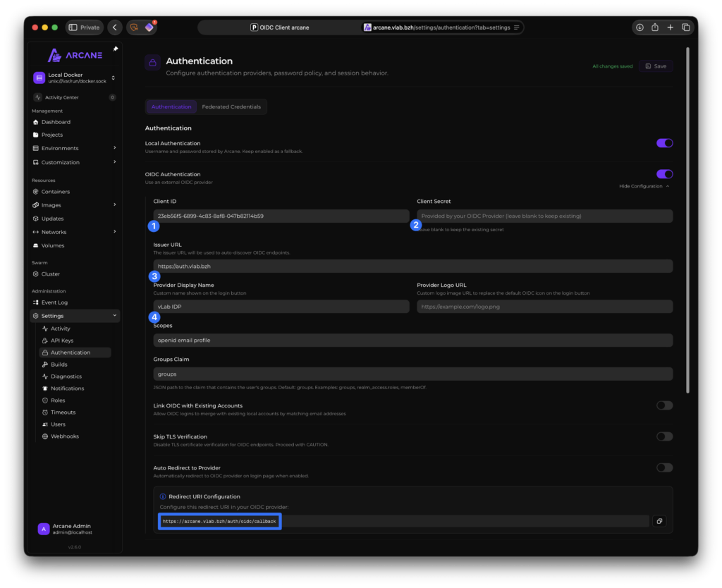Select the Authentication tab
722x588 pixels.
171,107
